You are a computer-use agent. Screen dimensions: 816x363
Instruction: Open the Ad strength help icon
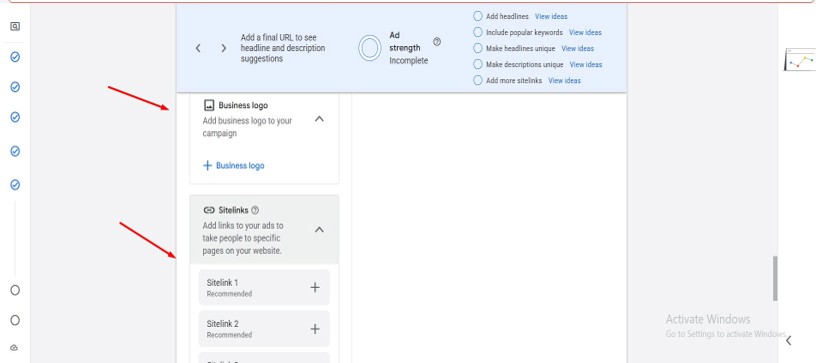437,42
